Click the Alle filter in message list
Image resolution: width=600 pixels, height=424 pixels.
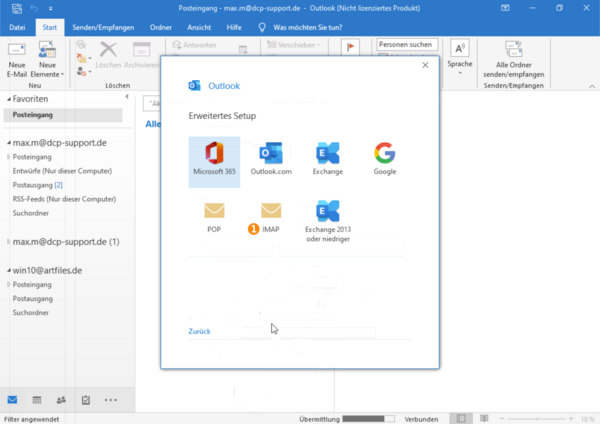coord(153,124)
